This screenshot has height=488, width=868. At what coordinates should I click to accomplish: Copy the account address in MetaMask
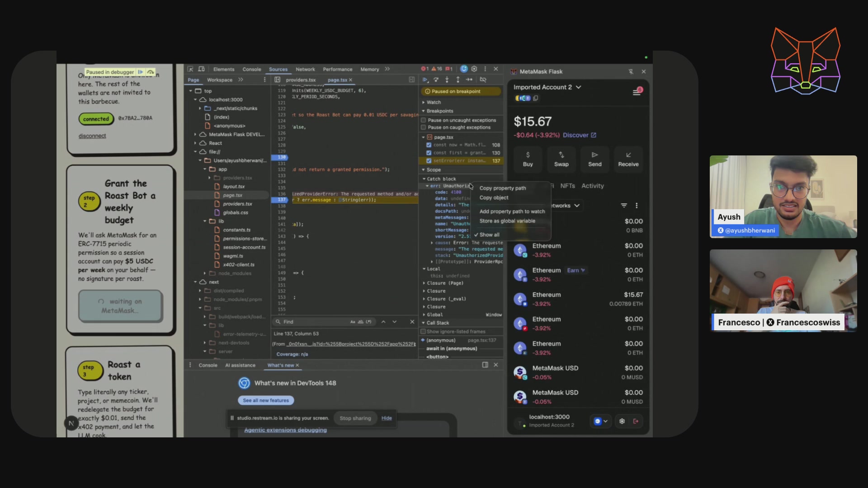click(536, 98)
